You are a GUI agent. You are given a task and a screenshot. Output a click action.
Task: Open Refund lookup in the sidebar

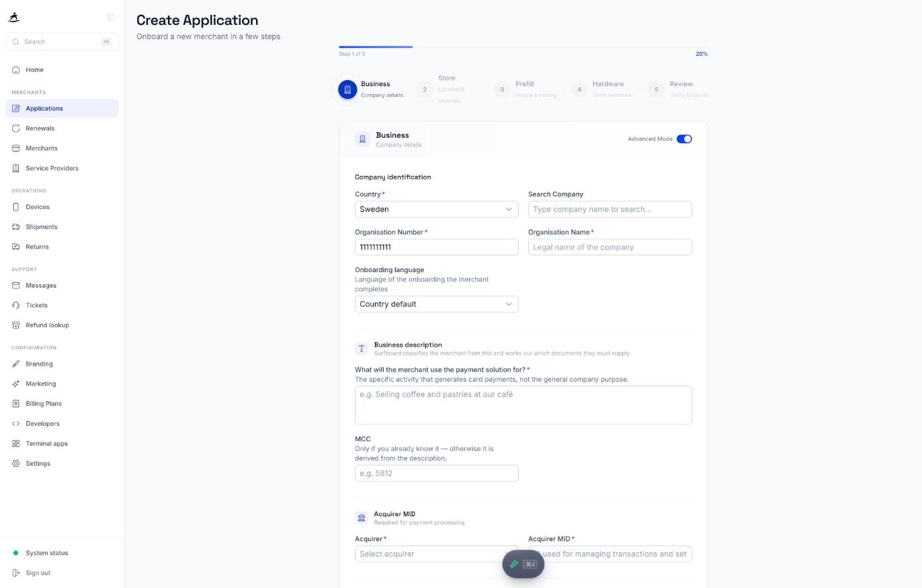[x=62, y=325]
